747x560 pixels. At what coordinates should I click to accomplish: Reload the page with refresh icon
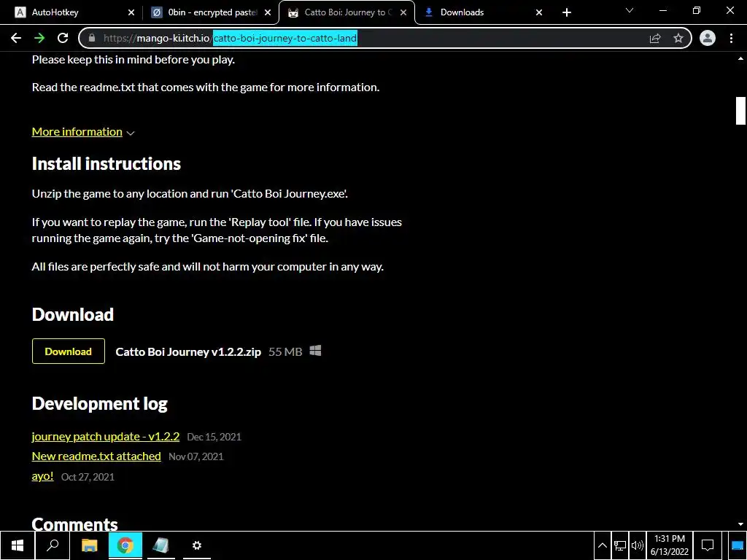coord(63,38)
